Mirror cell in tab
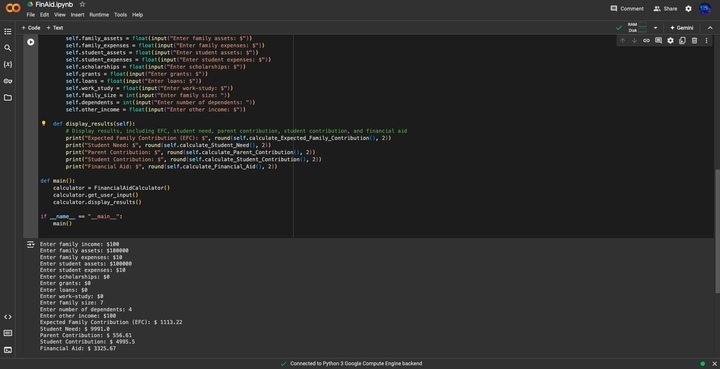 682,41
